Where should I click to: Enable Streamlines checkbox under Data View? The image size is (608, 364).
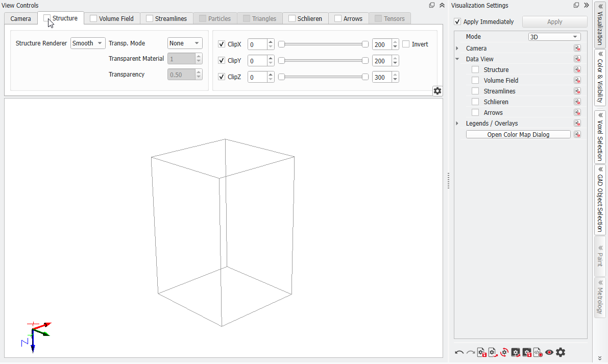coord(475,91)
